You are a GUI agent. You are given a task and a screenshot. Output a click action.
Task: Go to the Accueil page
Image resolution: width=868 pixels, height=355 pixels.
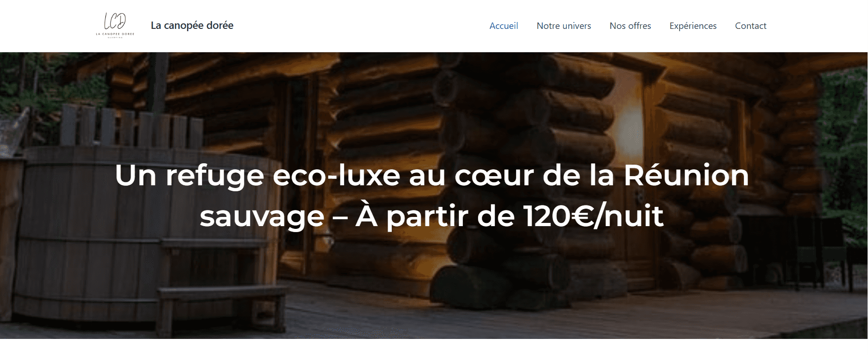pos(504,26)
